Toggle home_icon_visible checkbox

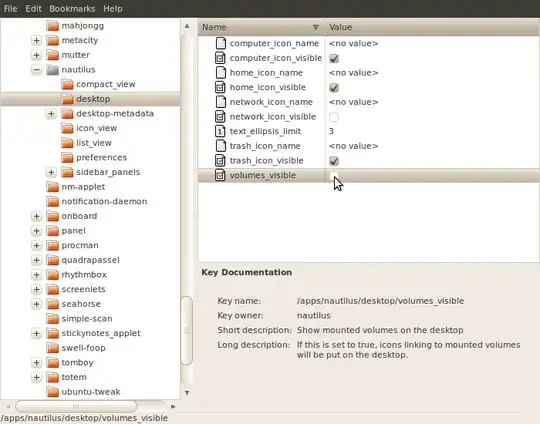point(334,87)
